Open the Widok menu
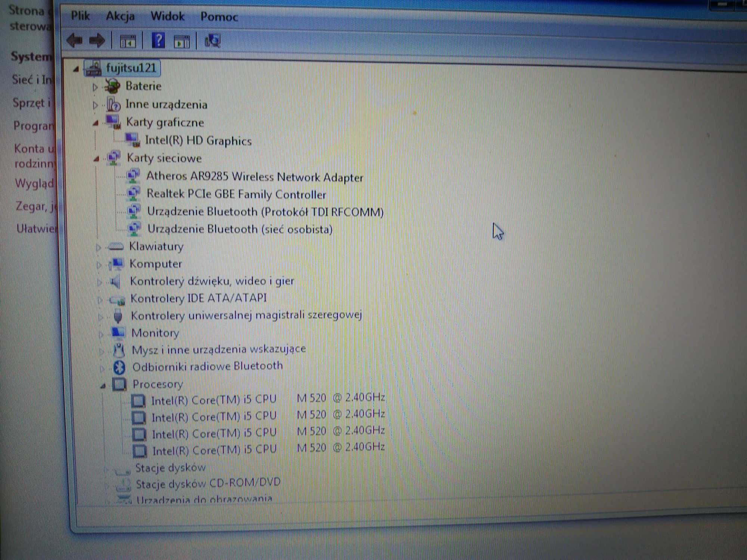This screenshot has width=747, height=560. click(167, 16)
